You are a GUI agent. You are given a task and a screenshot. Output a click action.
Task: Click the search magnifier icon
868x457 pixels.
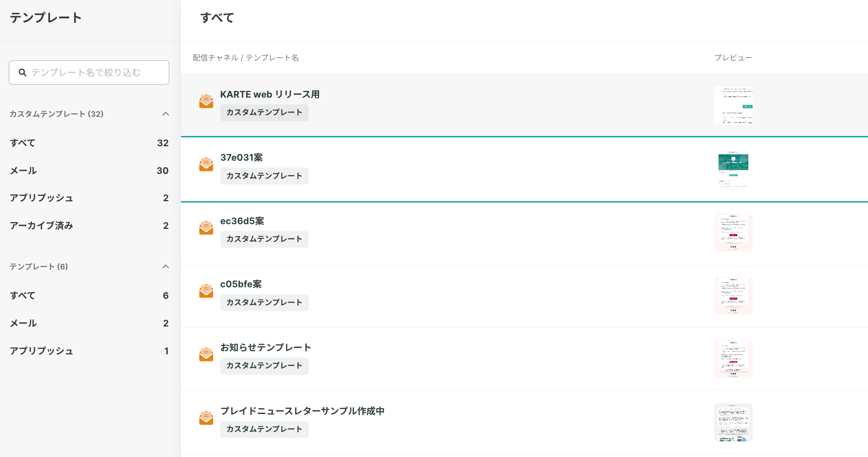pyautogui.click(x=23, y=72)
